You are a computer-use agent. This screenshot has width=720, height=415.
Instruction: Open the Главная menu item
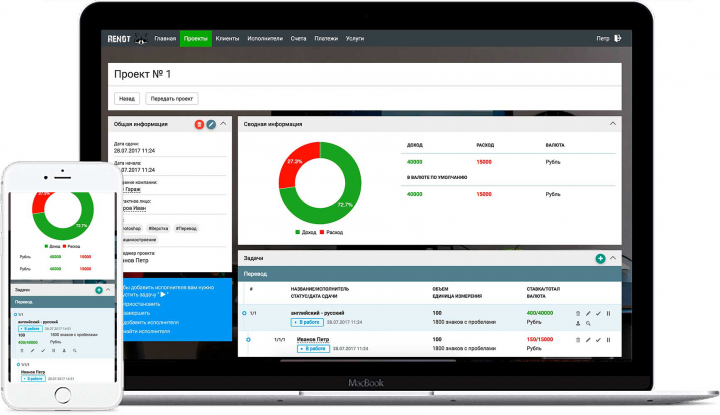[x=165, y=39]
